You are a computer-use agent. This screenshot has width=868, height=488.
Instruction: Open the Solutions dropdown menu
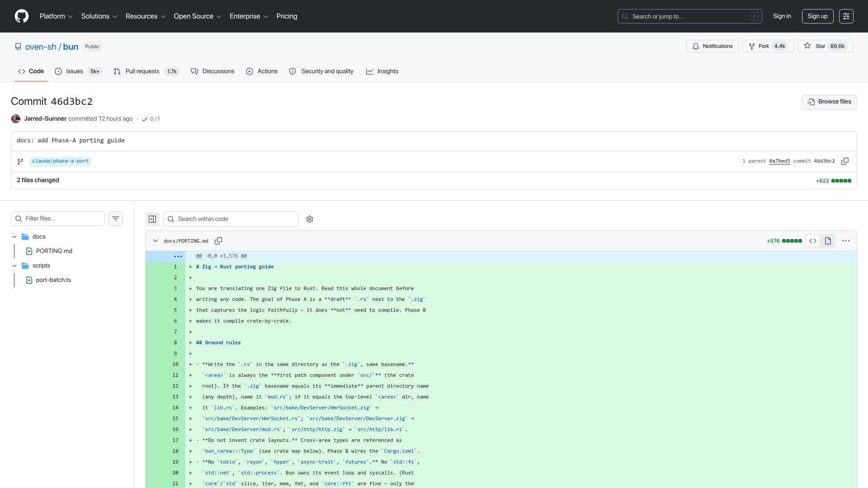click(99, 16)
